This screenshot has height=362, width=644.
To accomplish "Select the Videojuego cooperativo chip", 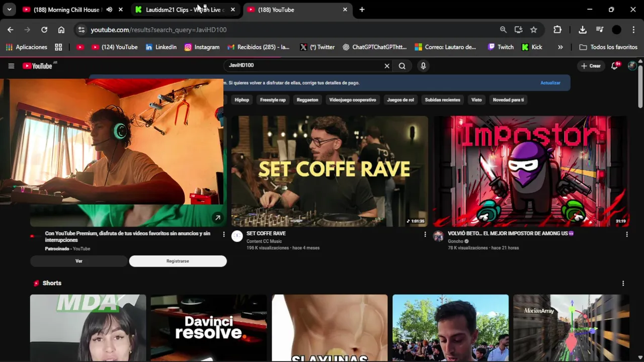I will pos(352,100).
